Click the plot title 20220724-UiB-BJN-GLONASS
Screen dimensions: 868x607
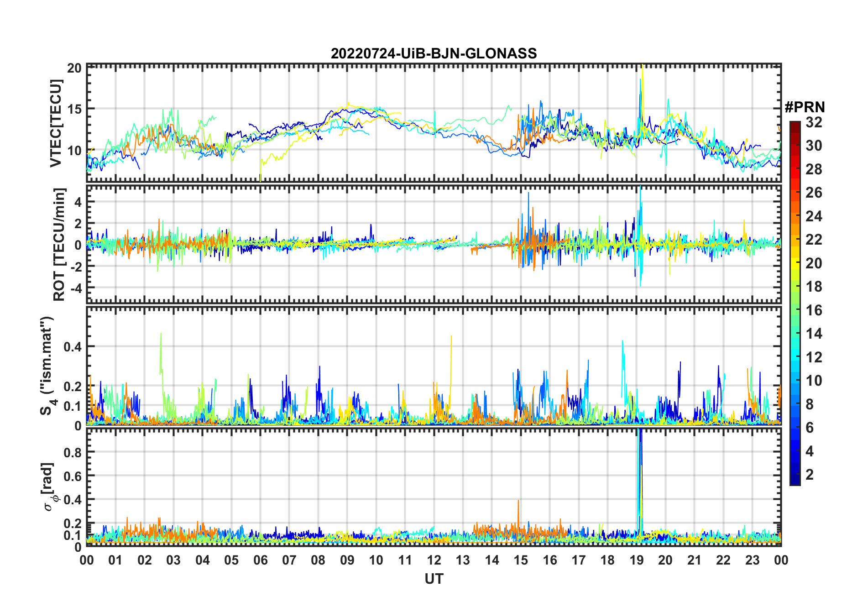434,54
